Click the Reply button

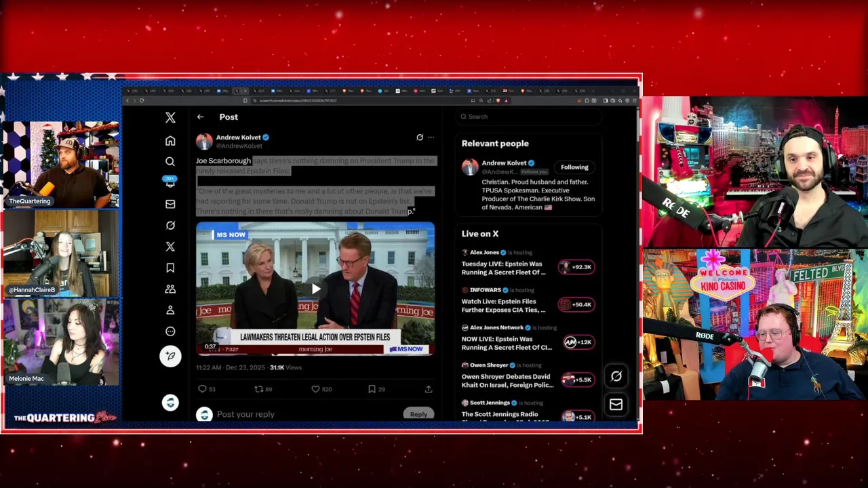418,414
